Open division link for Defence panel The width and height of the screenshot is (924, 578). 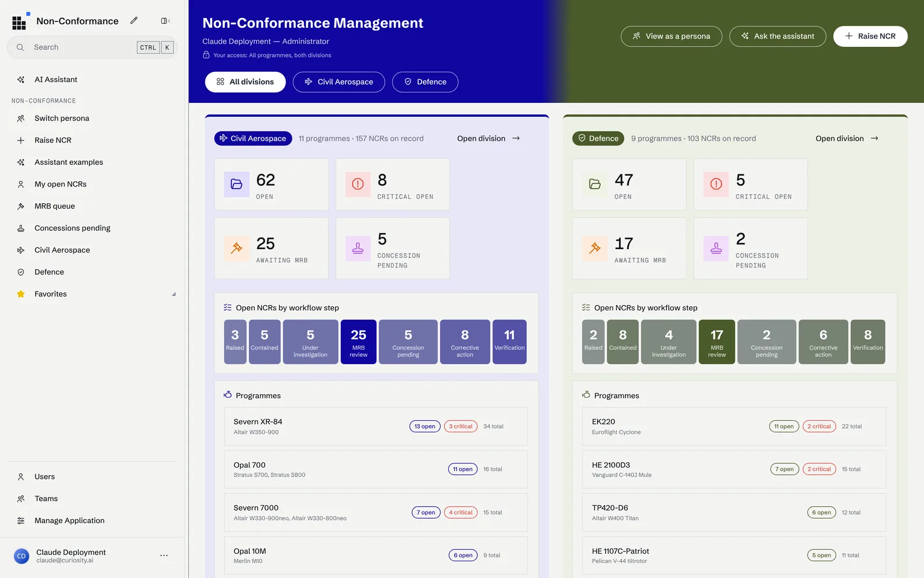click(847, 139)
